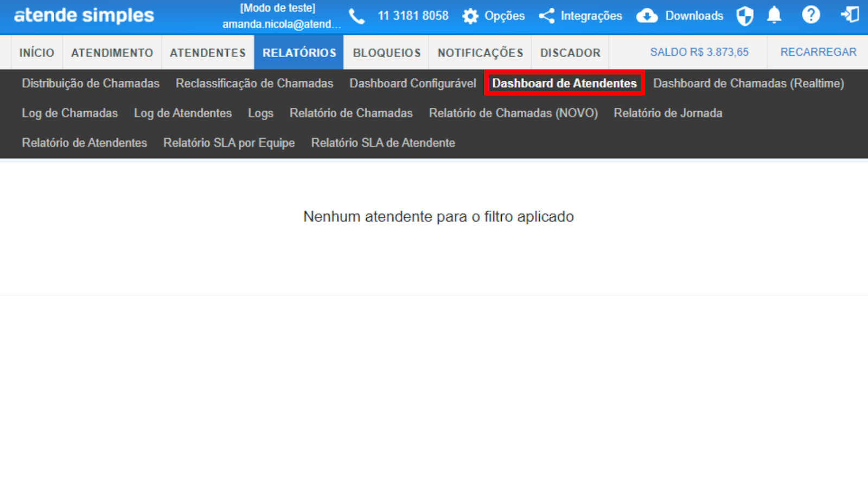Go to the INÍCIO tab
Viewport: 868px width, 488px height.
point(37,53)
